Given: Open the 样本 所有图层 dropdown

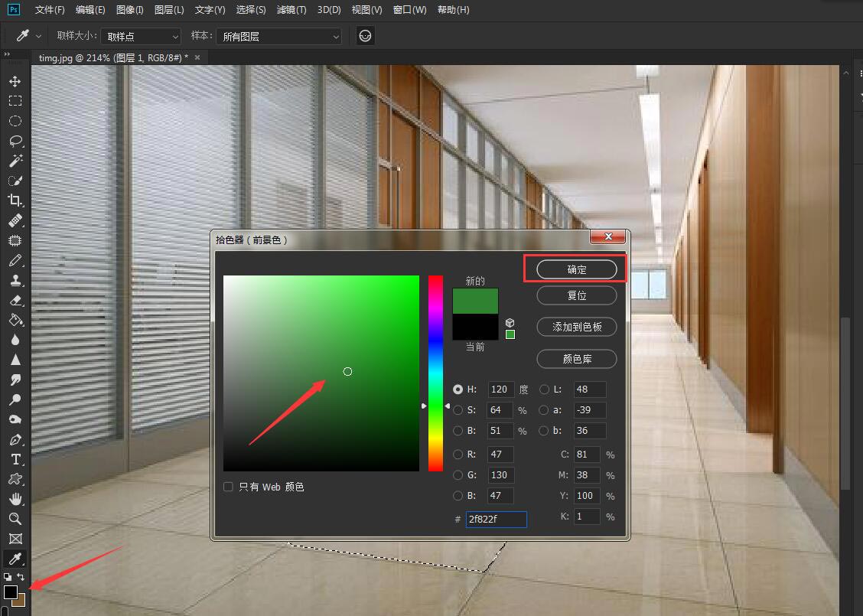Looking at the screenshot, I should [x=279, y=36].
